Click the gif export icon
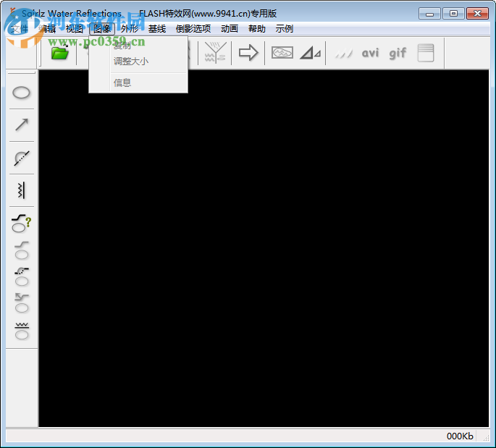Screen dimensions: 496x448 (398, 53)
